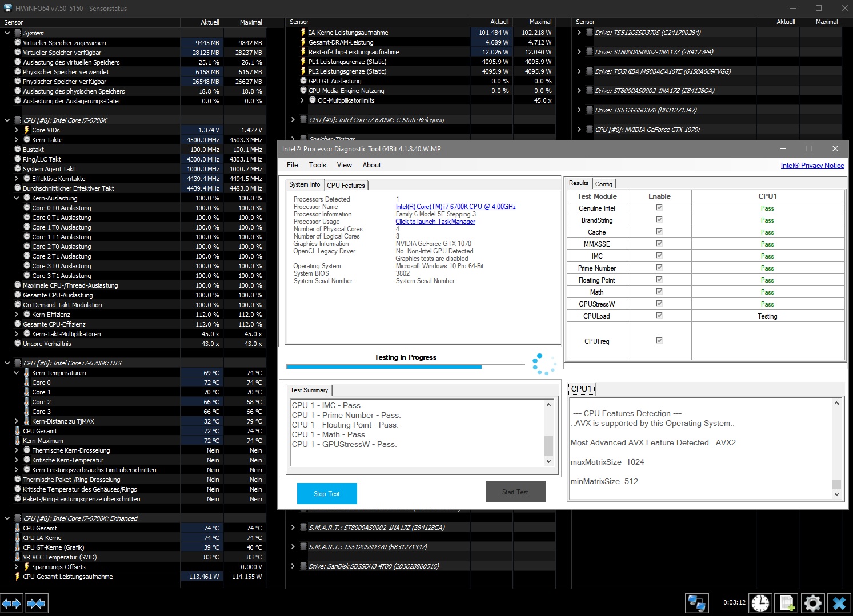Click the launch TaskManager link
This screenshot has height=616, width=853.
coord(435,222)
